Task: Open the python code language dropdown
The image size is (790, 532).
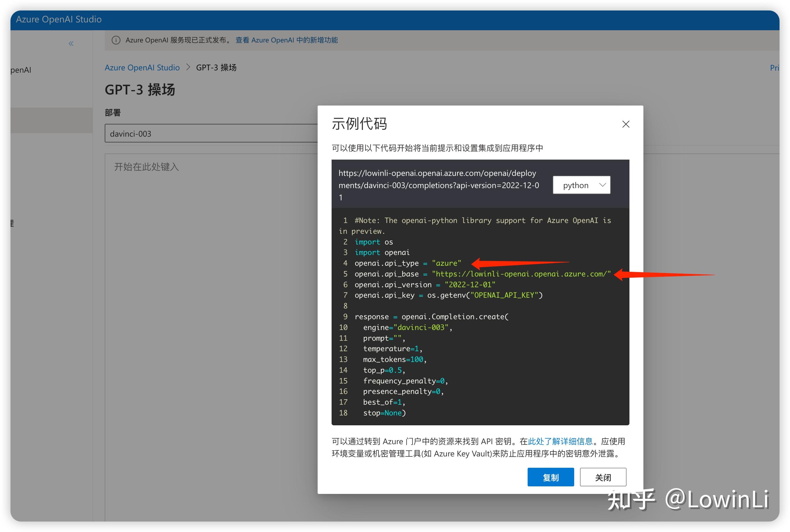Action: [581, 185]
